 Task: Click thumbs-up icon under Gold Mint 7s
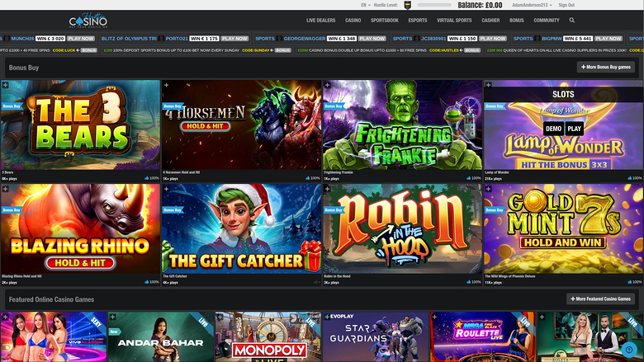pos(630,282)
